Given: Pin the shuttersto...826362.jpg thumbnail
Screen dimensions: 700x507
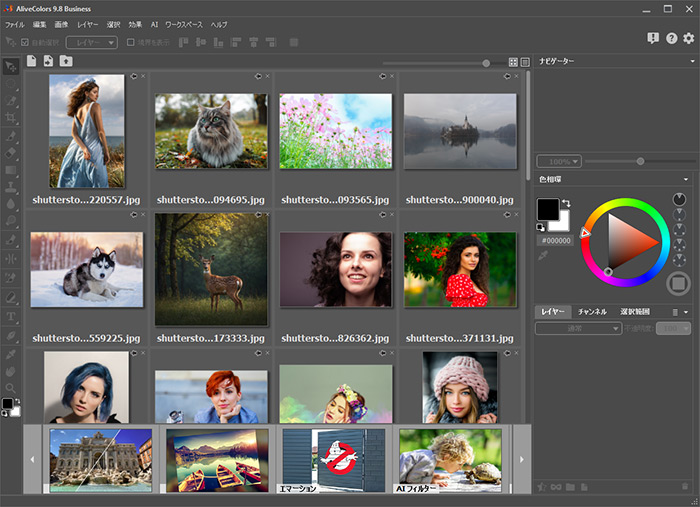Looking at the screenshot, I should pyautogui.click(x=383, y=215).
